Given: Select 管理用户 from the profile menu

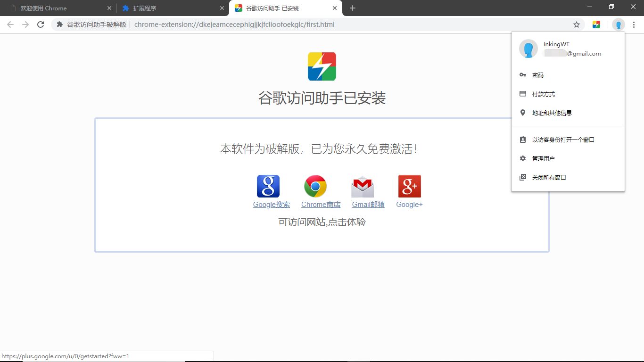Looking at the screenshot, I should point(568,158).
